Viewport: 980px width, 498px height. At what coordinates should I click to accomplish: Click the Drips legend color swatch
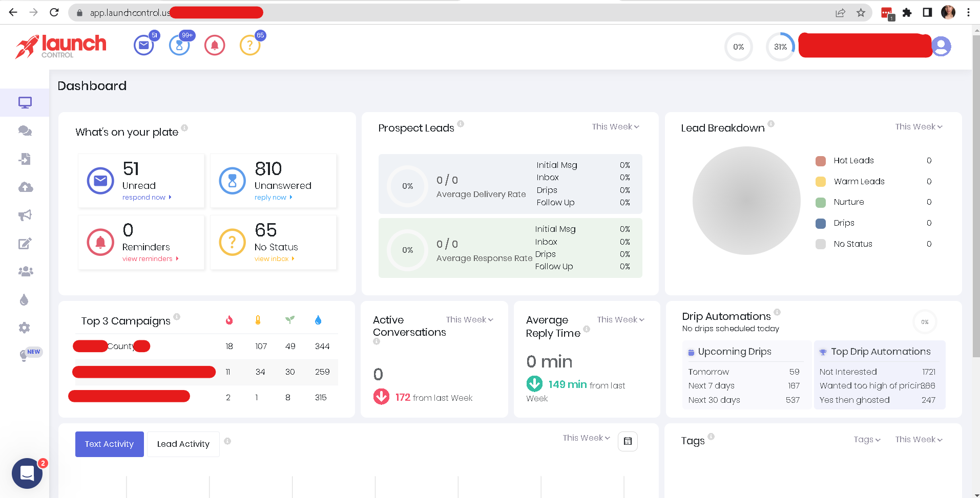pyautogui.click(x=821, y=224)
